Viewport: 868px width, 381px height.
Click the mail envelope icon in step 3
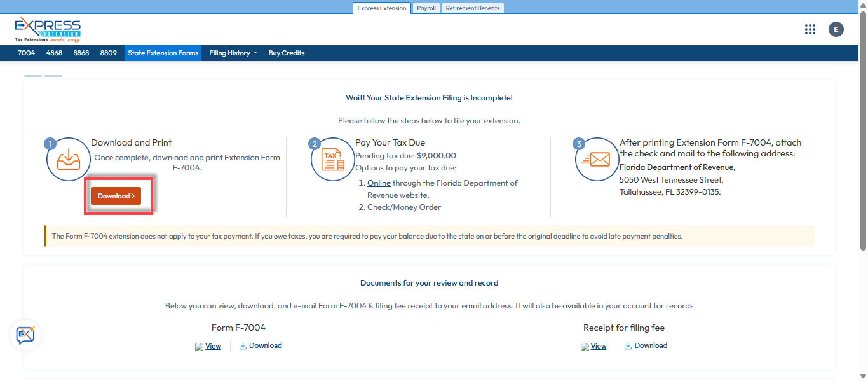597,159
